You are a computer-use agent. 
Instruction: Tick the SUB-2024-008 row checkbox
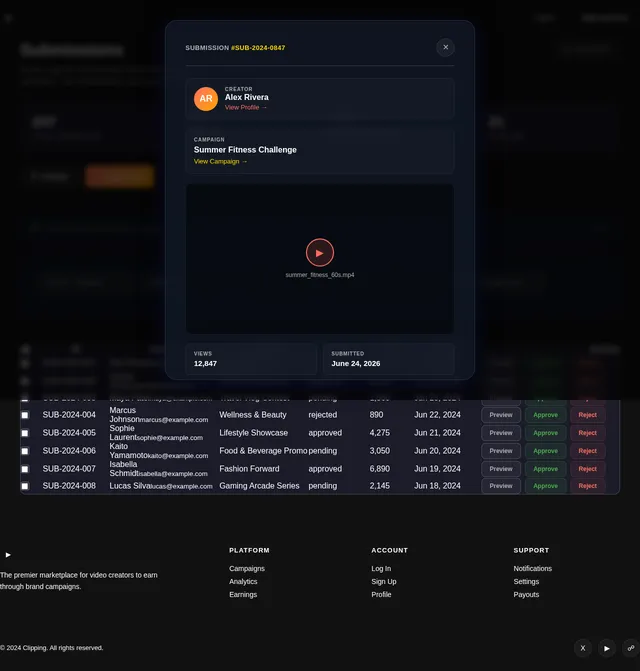25,486
